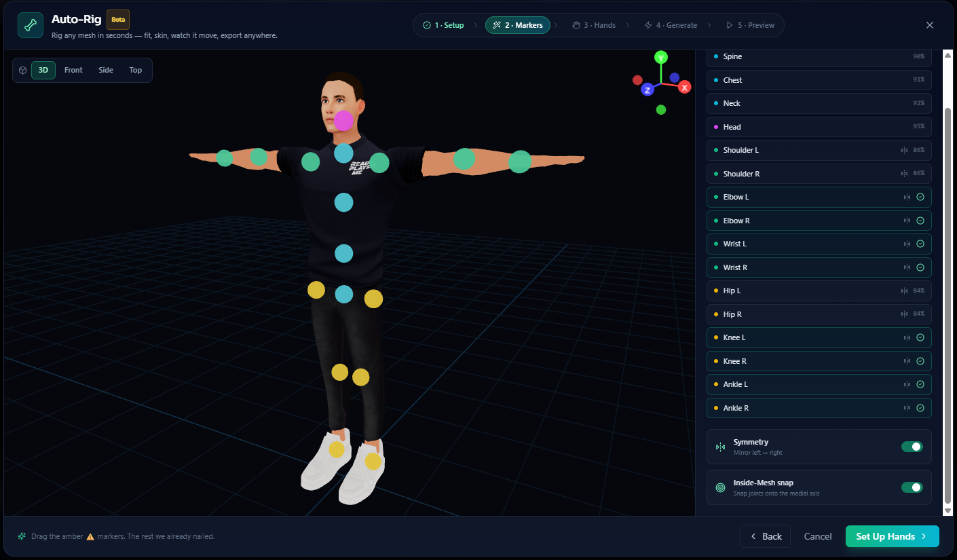Click the check circle on Wrist L row
This screenshot has height=560, width=957.
920,244
